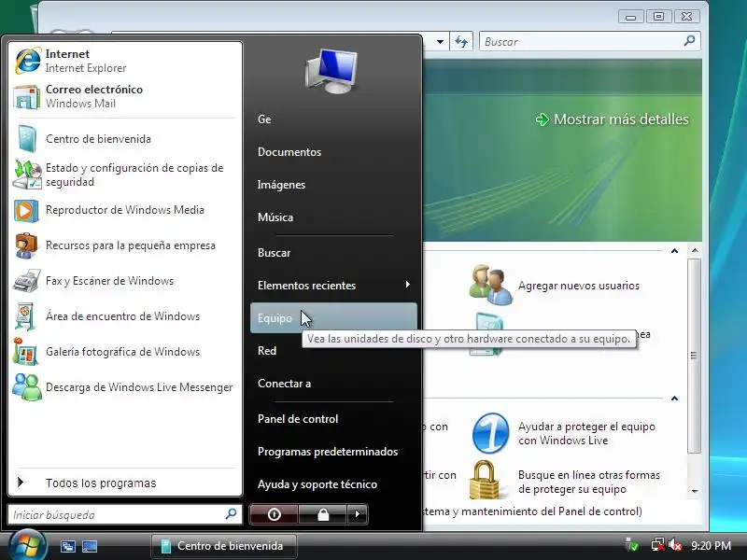Open Internet Explorer from the Start menu
The image size is (747, 560).
(x=125, y=61)
